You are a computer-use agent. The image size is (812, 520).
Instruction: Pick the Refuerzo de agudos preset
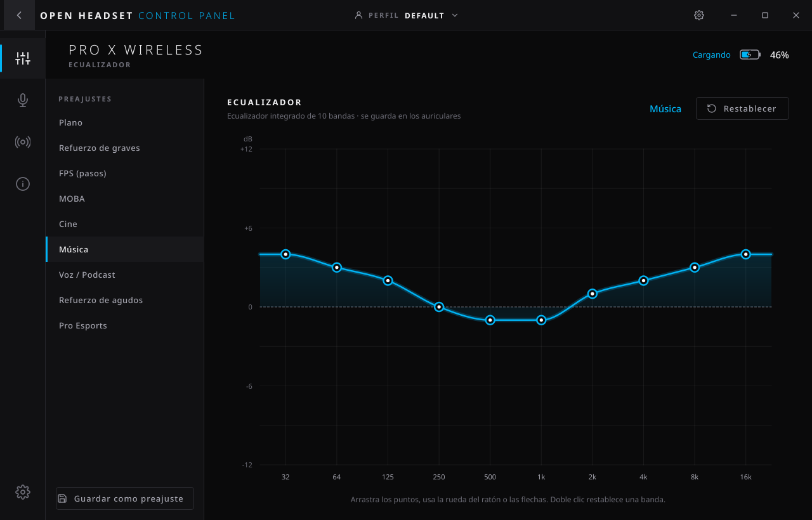pos(125,300)
